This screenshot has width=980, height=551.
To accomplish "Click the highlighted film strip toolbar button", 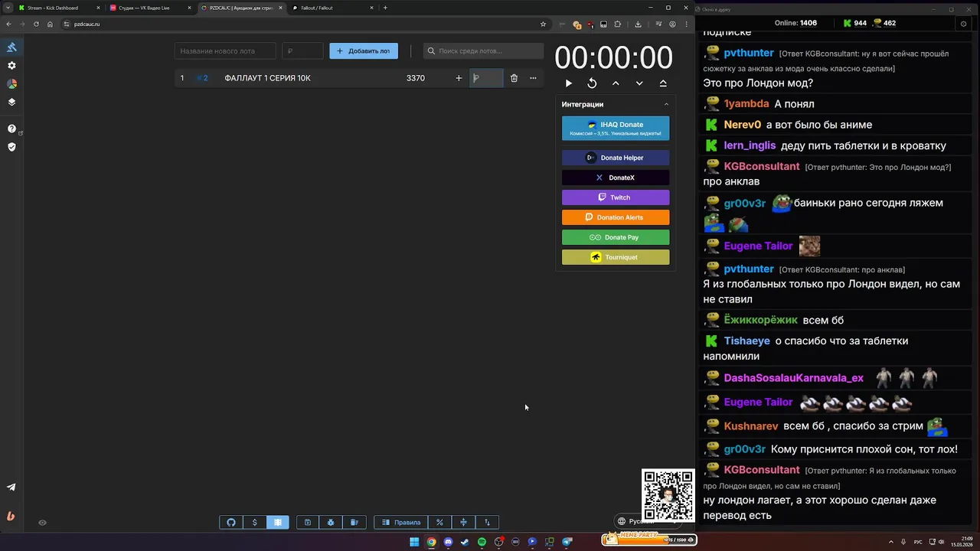I will [278, 523].
